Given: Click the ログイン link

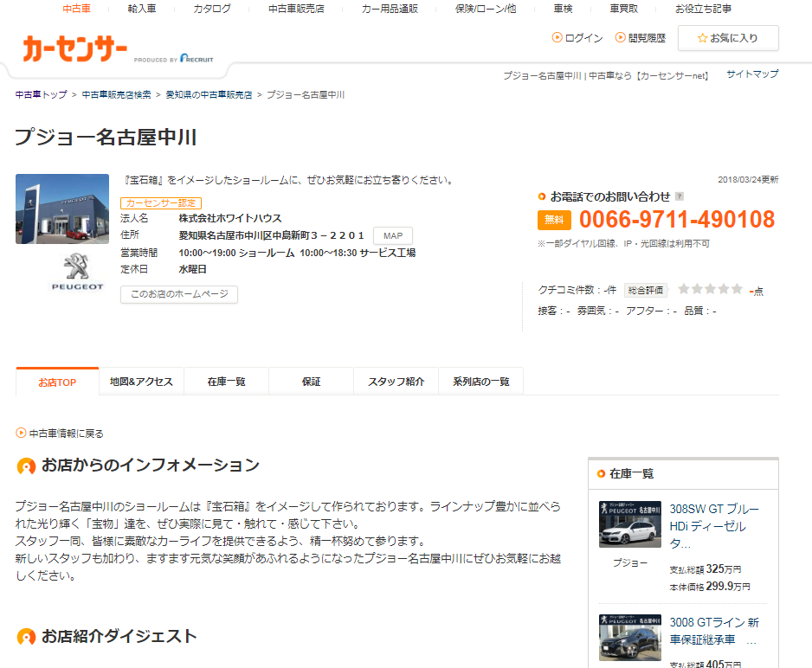Looking at the screenshot, I should tap(577, 38).
